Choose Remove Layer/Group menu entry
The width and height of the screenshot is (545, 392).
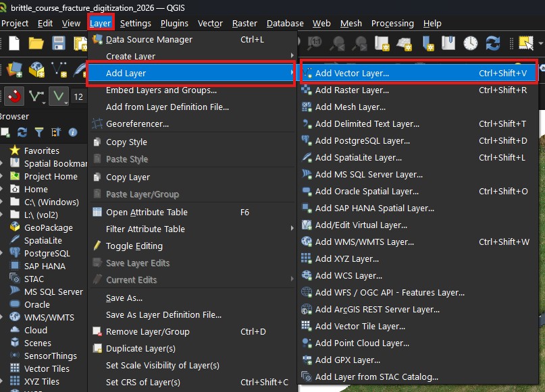[x=192, y=331]
